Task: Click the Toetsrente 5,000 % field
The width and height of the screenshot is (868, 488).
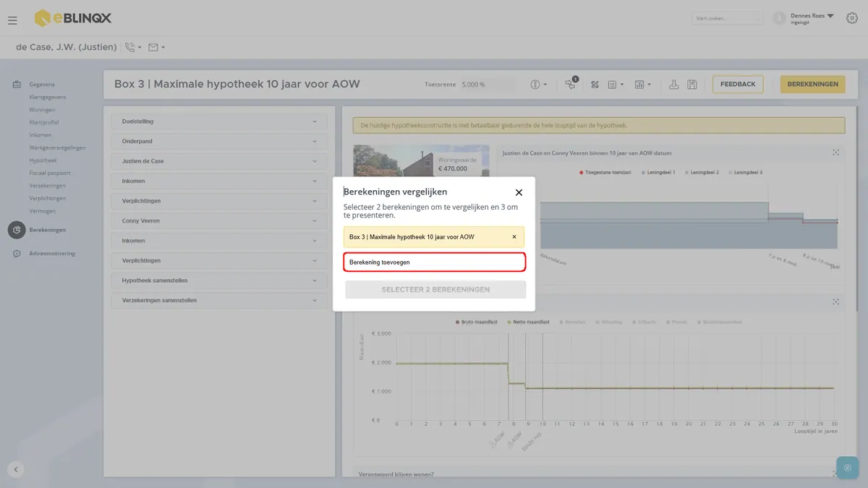Action: [x=488, y=85]
